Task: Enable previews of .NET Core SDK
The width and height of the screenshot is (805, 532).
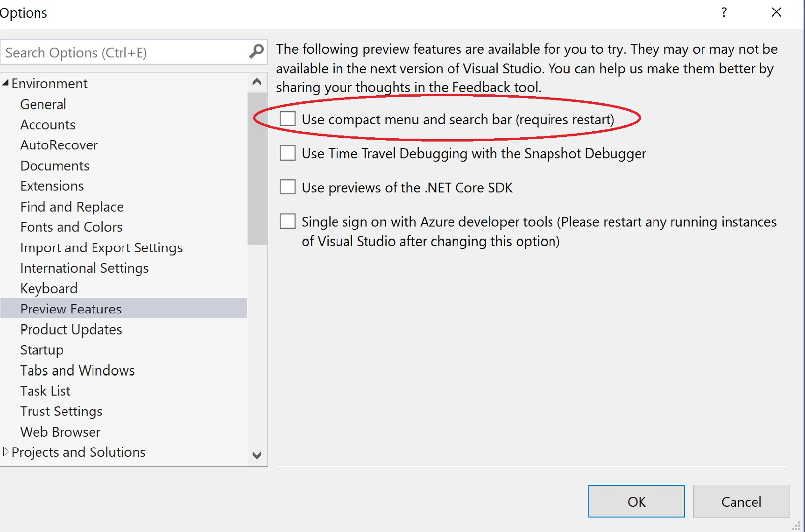Action: pos(288,187)
